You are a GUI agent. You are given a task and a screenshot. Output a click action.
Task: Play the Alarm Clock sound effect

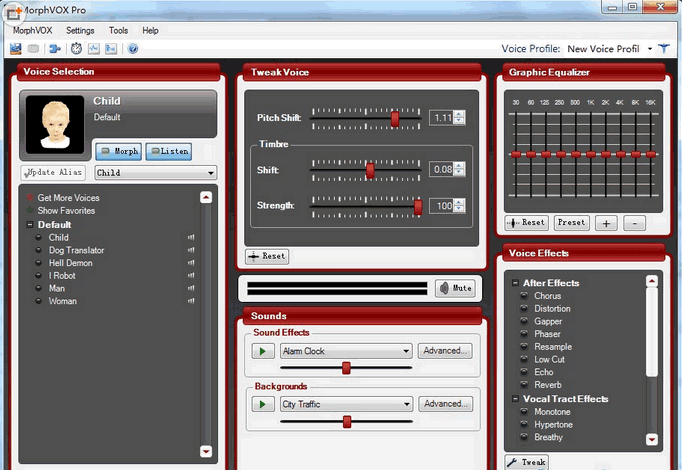point(263,351)
